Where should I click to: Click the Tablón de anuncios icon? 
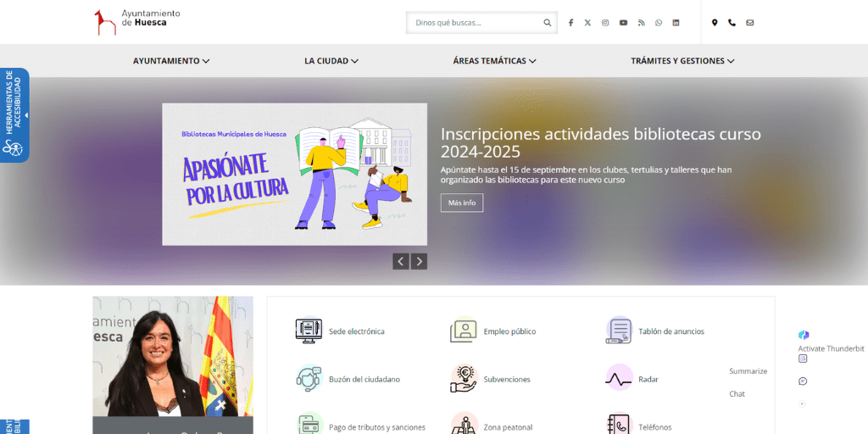click(618, 331)
